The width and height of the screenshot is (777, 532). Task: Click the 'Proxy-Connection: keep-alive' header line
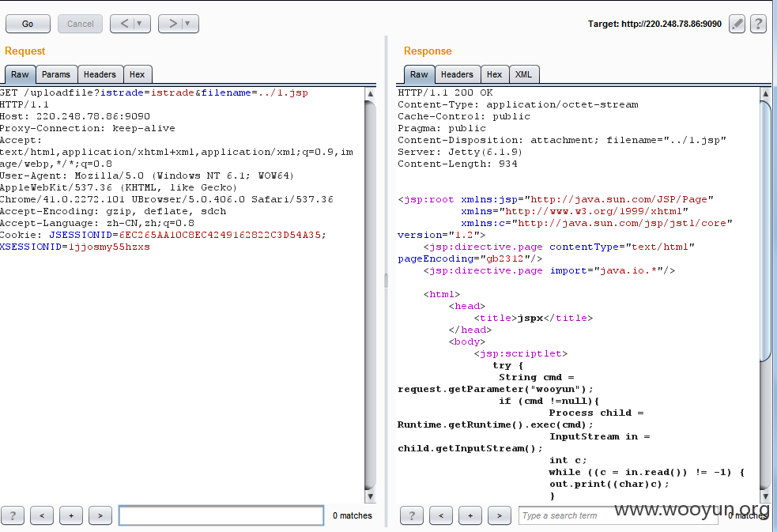pyautogui.click(x=88, y=128)
